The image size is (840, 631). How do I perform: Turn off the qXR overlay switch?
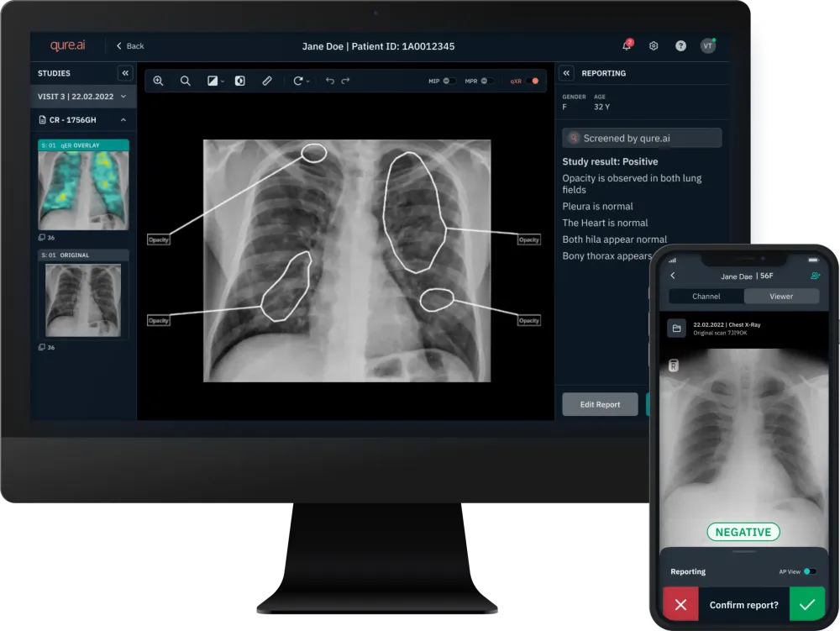coord(531,82)
